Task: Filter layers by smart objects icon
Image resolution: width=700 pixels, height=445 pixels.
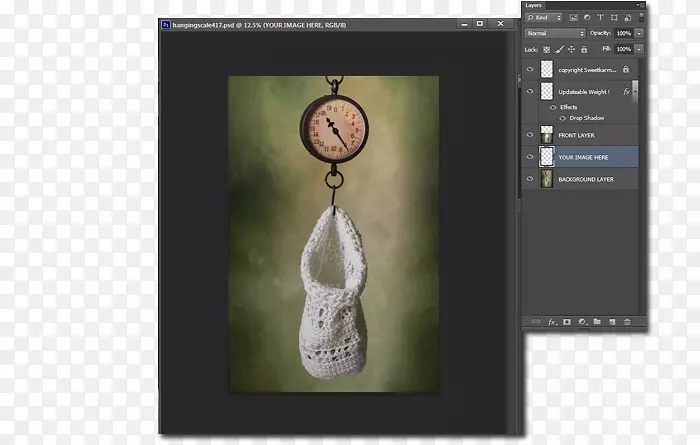Action: (628, 17)
